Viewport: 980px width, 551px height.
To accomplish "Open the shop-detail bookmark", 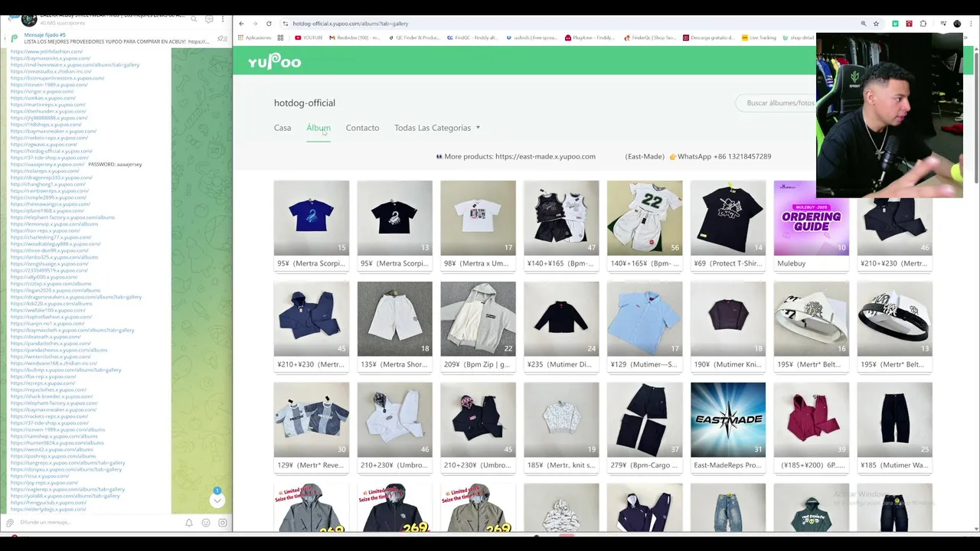I will (798, 37).
